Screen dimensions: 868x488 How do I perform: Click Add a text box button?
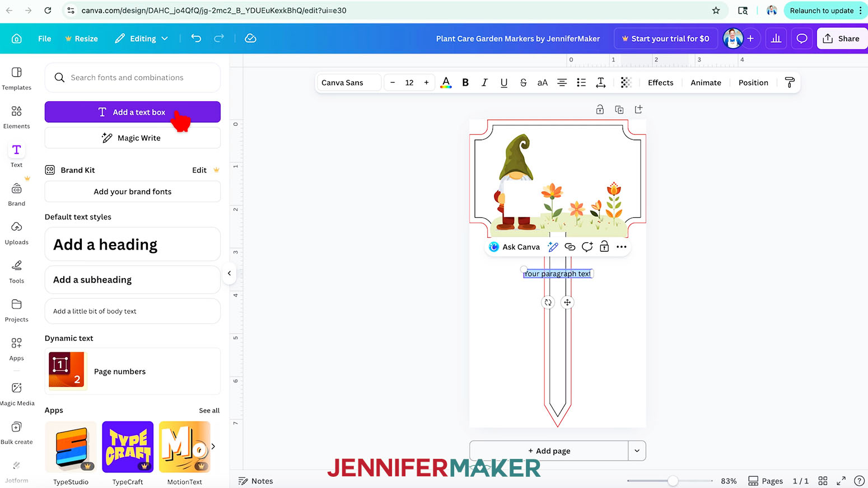point(133,112)
